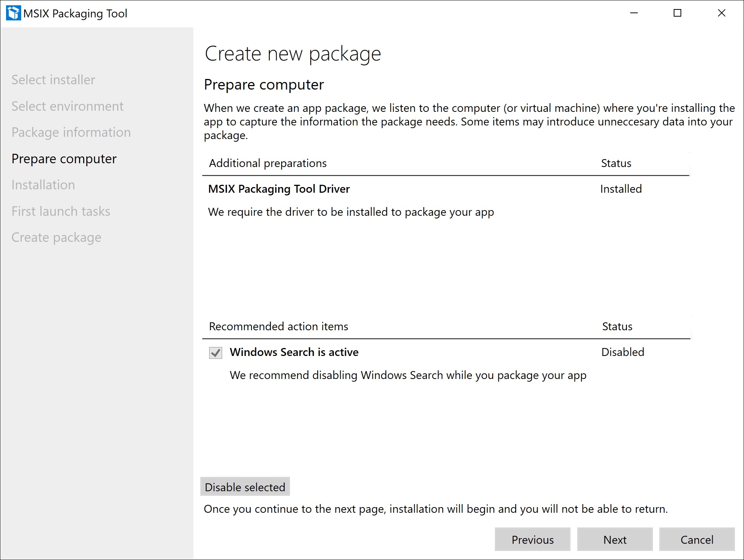The width and height of the screenshot is (744, 560).
Task: Maximize the MSIX Packaging Tool window
Action: click(x=677, y=13)
